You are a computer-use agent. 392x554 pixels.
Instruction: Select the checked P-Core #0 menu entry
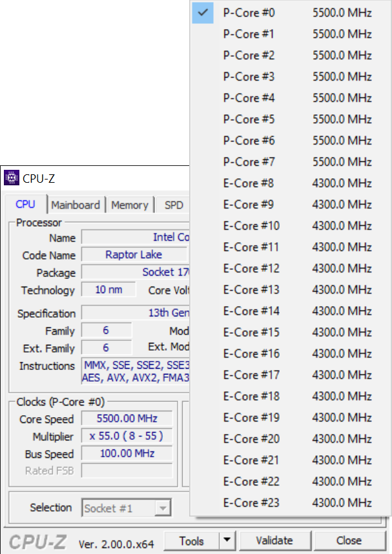tap(290, 13)
